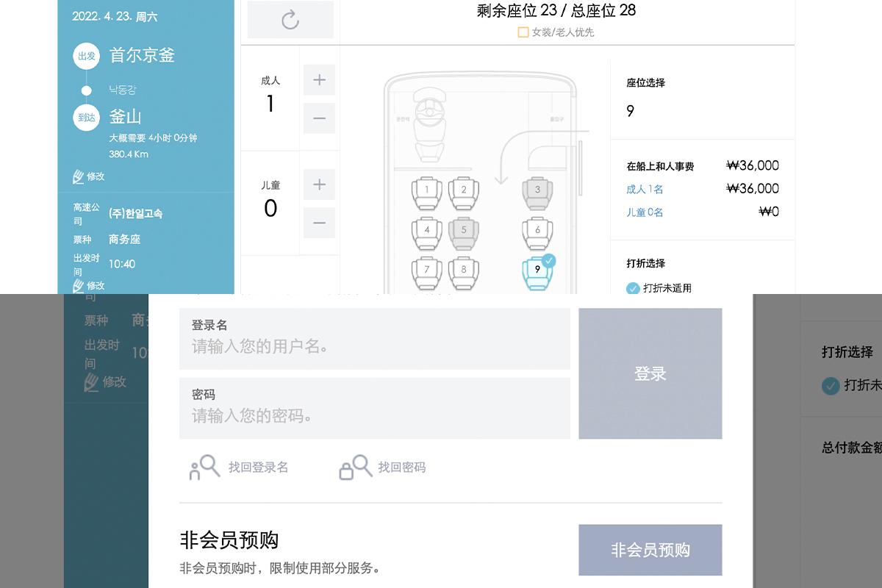Add one child passenger with plus
The width and height of the screenshot is (882, 588).
click(x=319, y=184)
